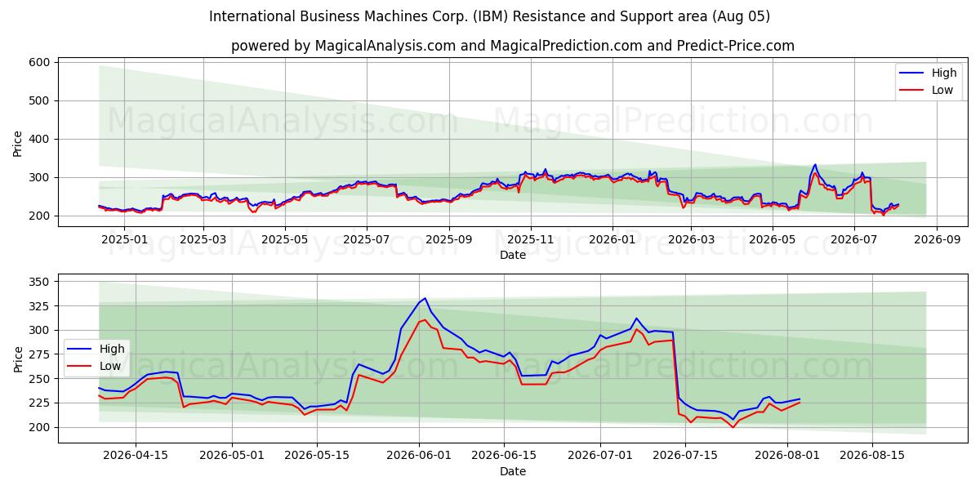Click the '2025-09' x-axis label on the top chart
Image resolution: width=980 pixels, height=490 pixels.
pos(449,239)
